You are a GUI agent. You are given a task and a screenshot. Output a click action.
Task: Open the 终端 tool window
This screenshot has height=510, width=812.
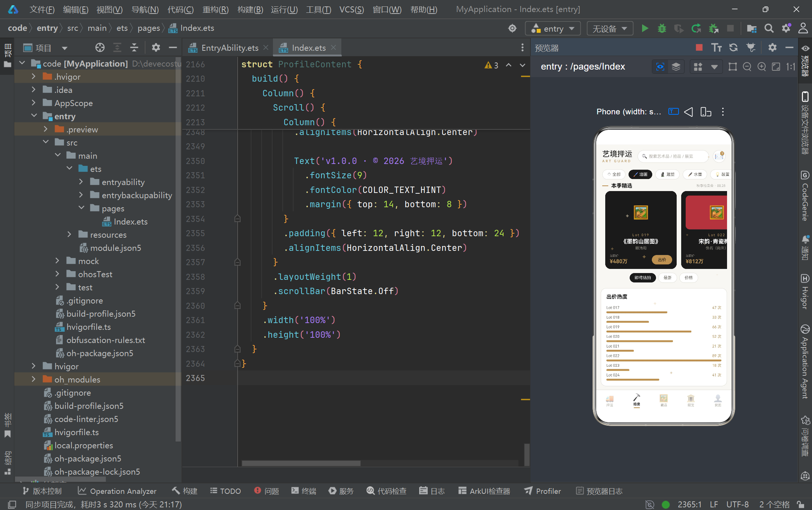click(304, 491)
